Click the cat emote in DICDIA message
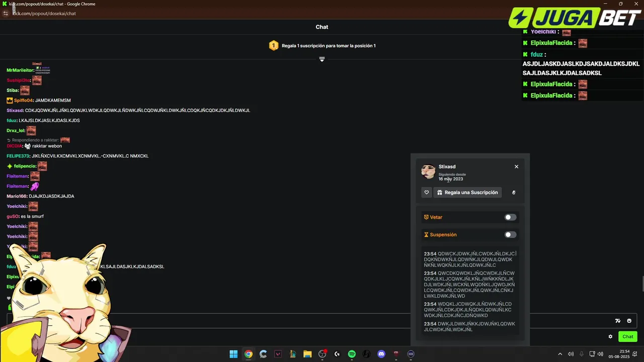The height and width of the screenshot is (362, 644). 28,146
